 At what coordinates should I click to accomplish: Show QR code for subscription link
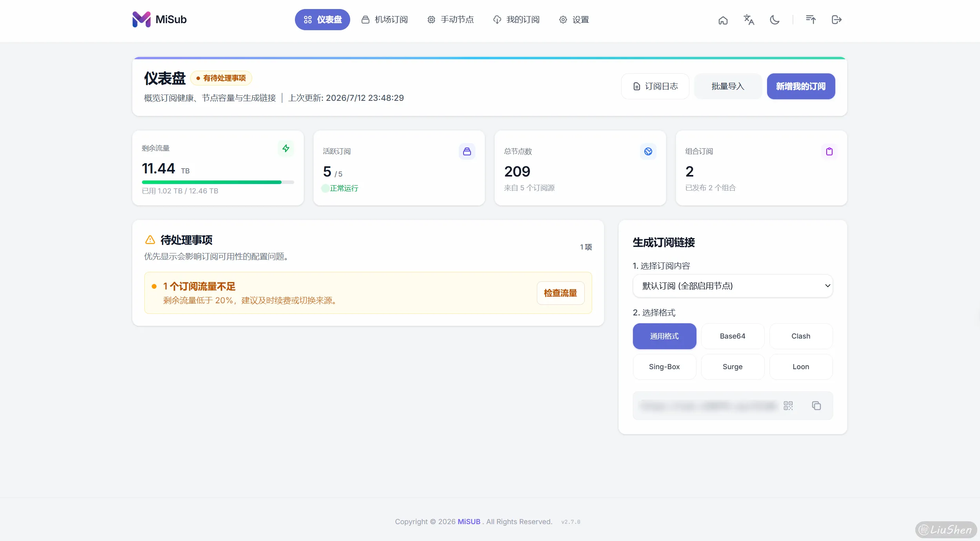point(788,406)
